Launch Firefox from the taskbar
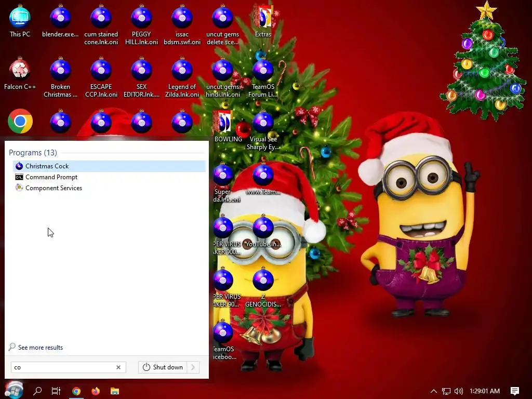This screenshot has height=399, width=532. coord(96,391)
